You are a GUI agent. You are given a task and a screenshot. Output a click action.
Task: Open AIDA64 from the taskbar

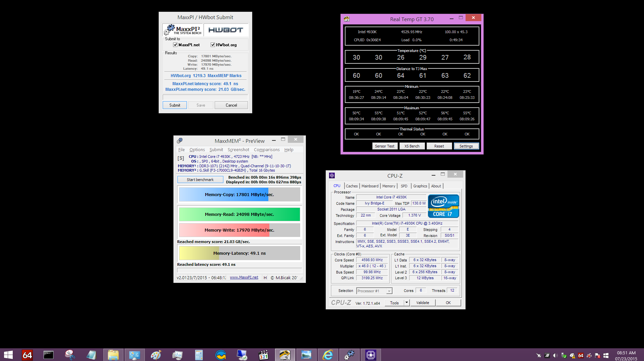[x=27, y=355]
